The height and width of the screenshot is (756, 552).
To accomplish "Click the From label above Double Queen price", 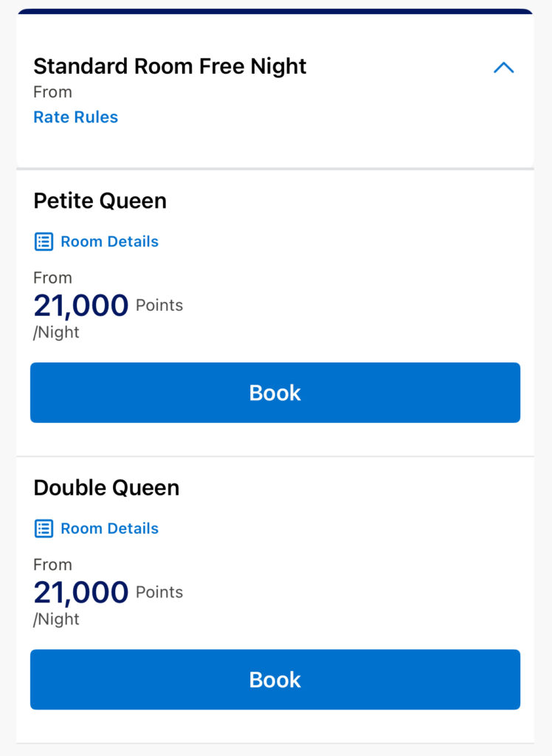I will click(x=52, y=565).
